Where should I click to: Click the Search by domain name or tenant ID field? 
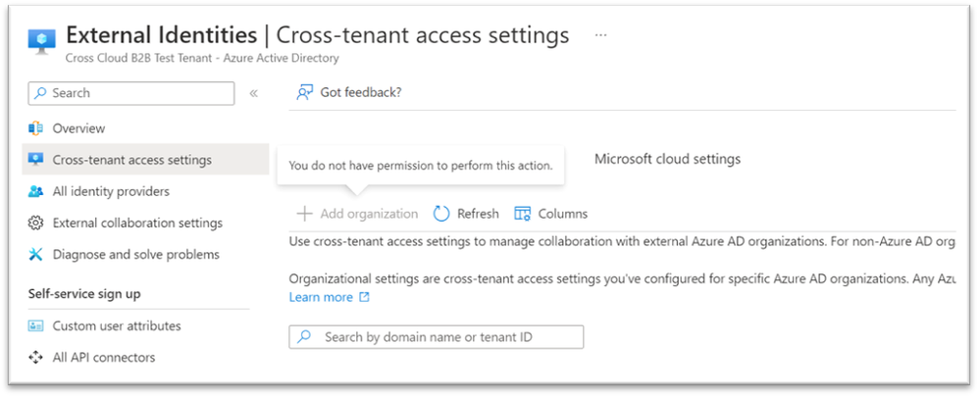pyautogui.click(x=437, y=337)
